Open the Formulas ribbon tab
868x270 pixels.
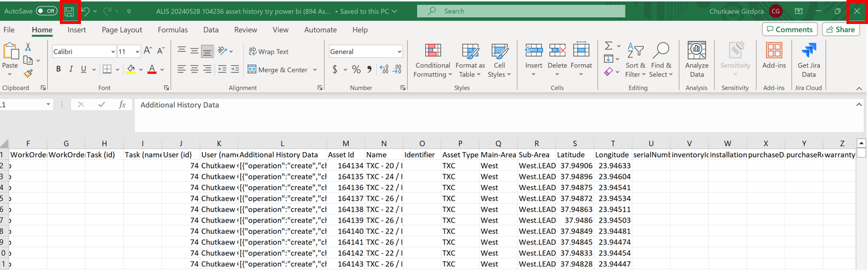pos(172,30)
